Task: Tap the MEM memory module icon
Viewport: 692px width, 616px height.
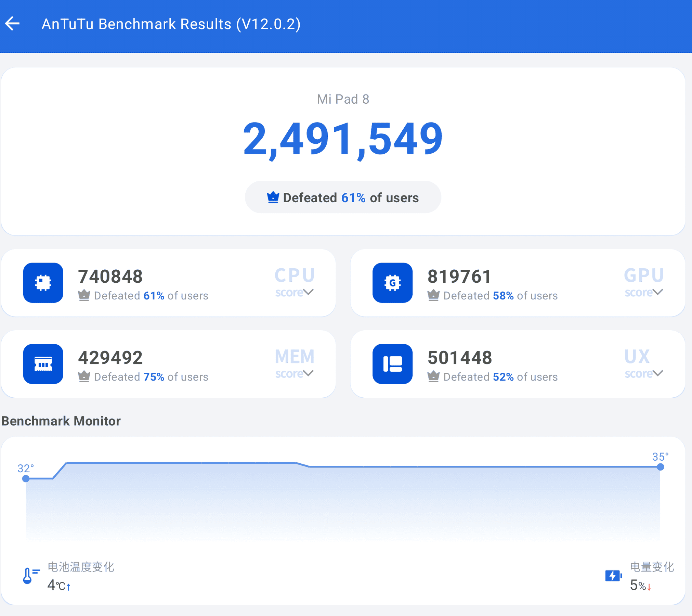Action: (43, 364)
